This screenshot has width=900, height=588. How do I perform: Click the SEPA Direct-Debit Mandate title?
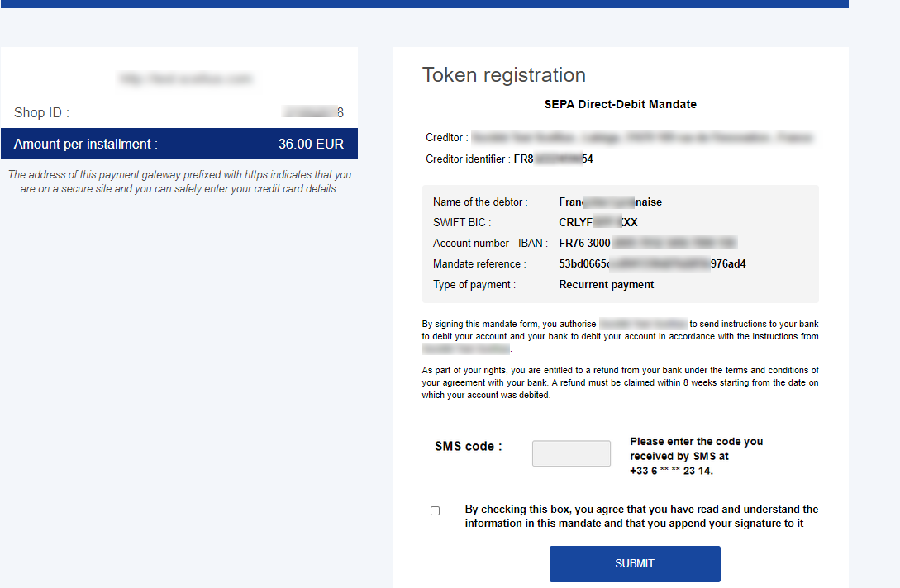[x=621, y=104]
